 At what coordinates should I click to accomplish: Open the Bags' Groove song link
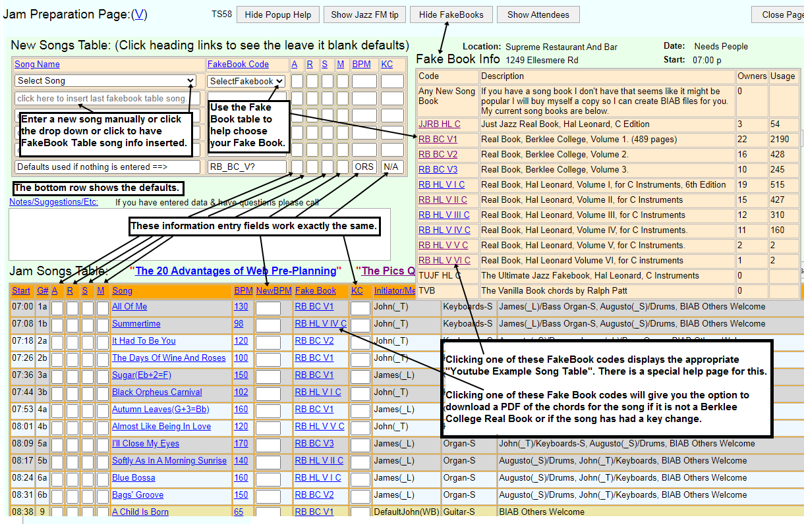[138, 495]
